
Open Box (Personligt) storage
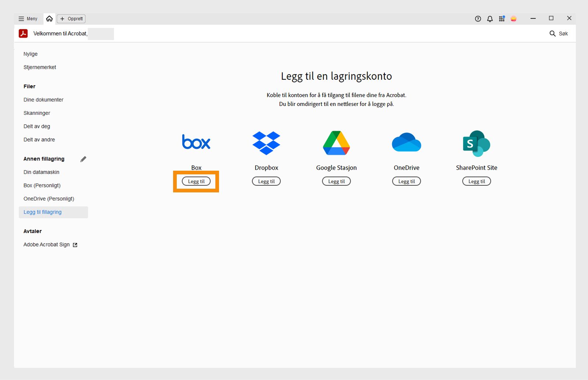pos(42,185)
